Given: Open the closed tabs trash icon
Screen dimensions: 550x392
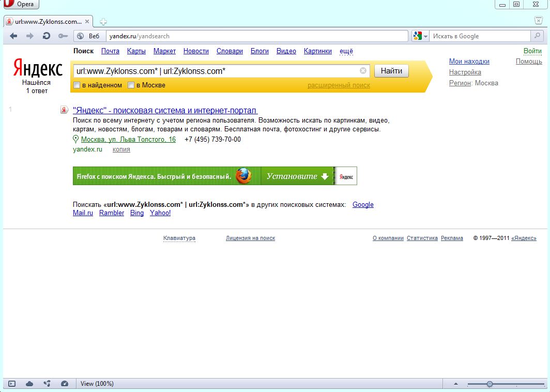Looking at the screenshot, I should [539, 21].
